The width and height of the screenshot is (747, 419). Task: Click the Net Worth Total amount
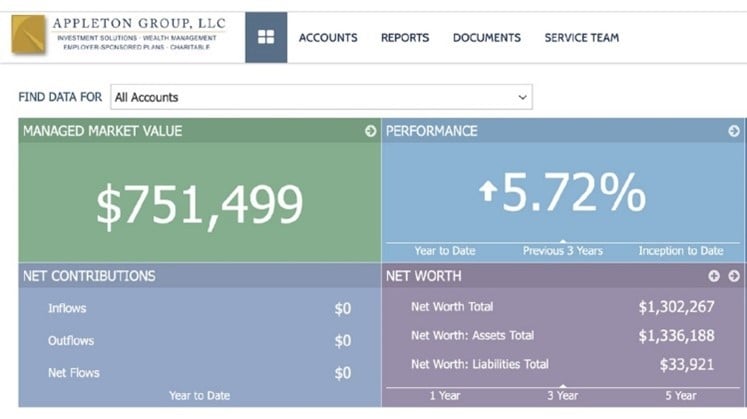pos(676,307)
